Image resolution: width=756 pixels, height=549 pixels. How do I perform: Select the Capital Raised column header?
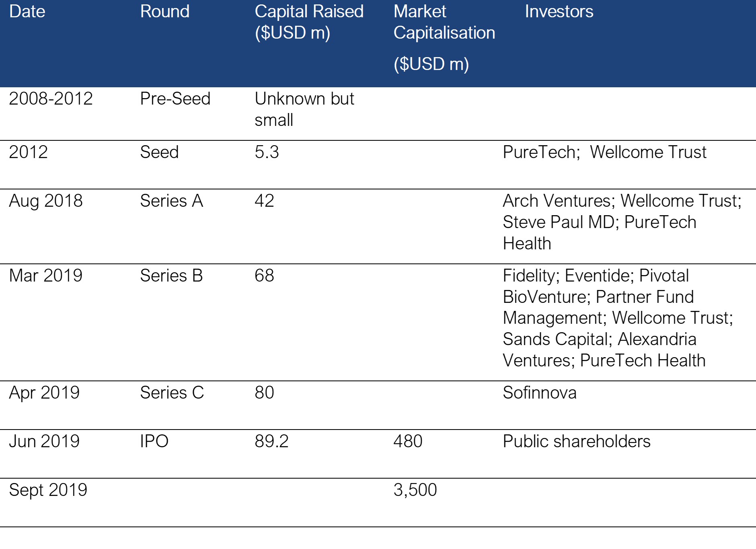(308, 23)
